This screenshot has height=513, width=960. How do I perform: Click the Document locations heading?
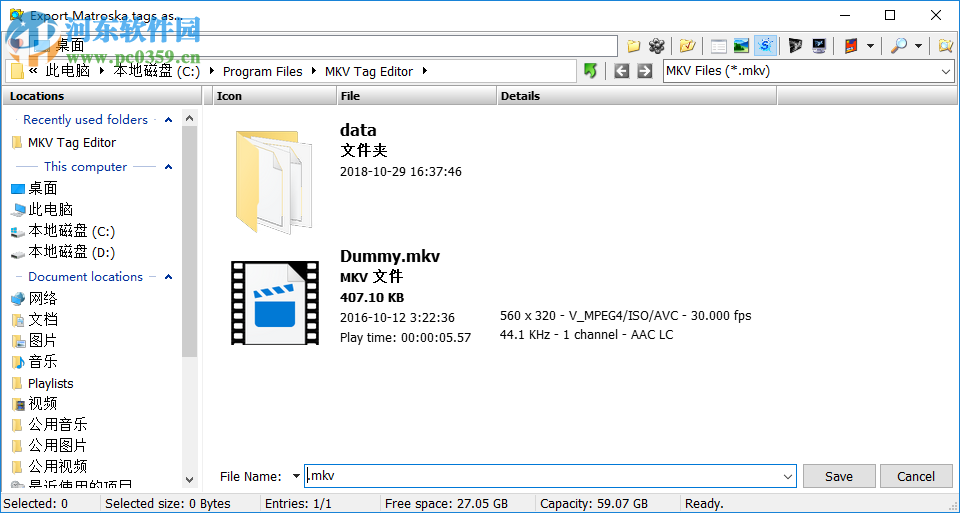click(86, 277)
